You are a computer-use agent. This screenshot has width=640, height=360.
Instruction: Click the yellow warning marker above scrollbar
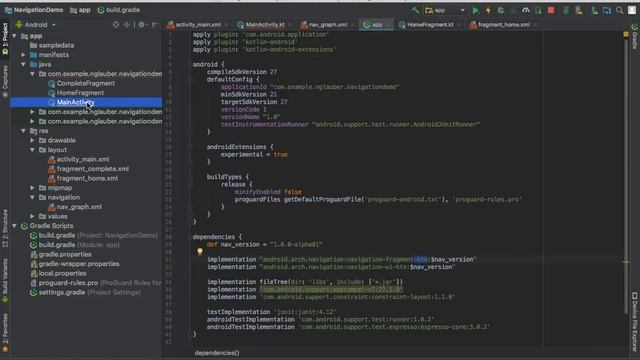626,35
